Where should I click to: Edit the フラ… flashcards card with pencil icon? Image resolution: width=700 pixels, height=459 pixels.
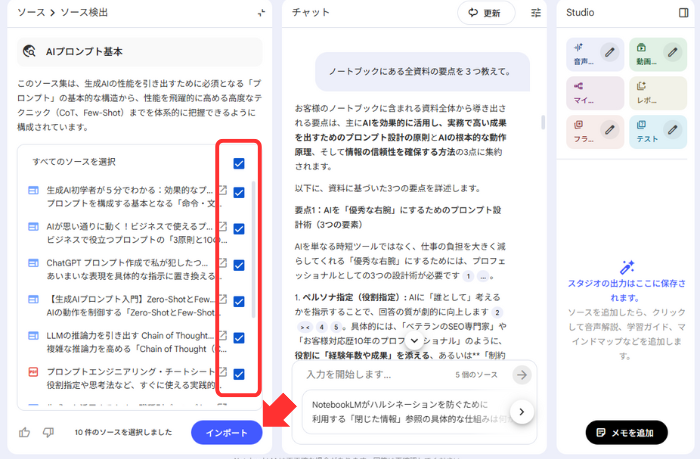[x=609, y=130]
